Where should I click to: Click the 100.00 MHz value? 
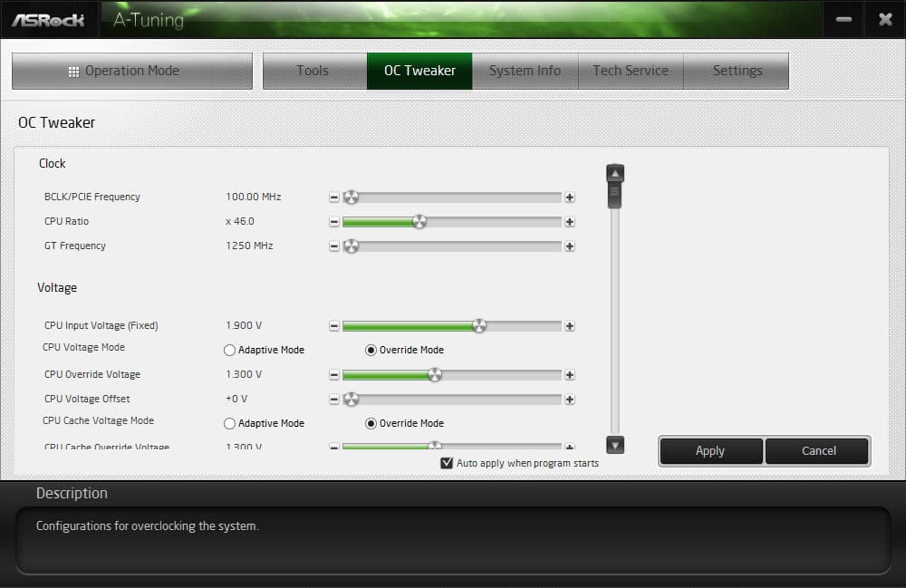point(254,197)
